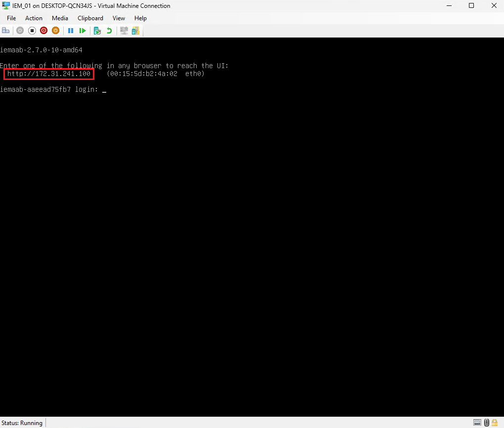Revert the virtual machine to its checkpoint
Screen dimensions: 504x428
[109, 30]
